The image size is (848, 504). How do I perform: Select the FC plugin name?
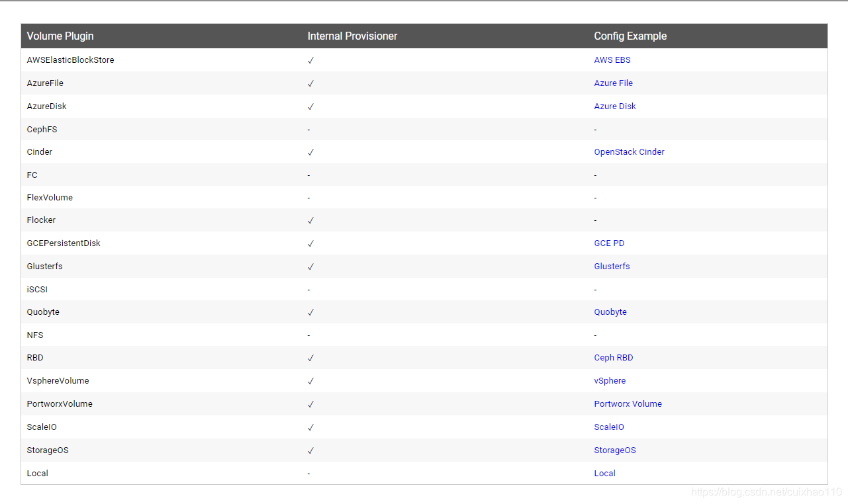tap(32, 175)
